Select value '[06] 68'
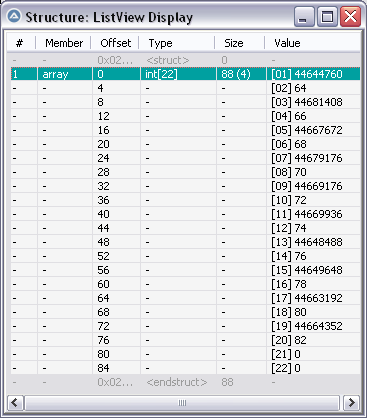 289,144
